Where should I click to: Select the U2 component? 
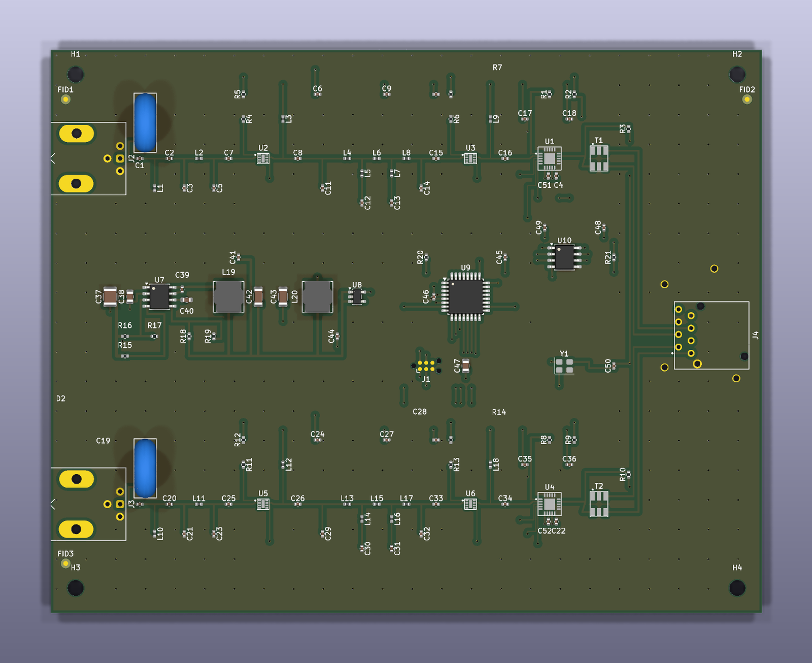point(263,158)
